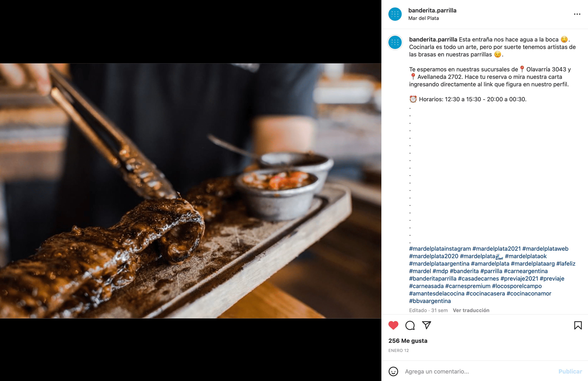View who liked via '256 Me gusta'
The image size is (588, 381).
coord(408,341)
